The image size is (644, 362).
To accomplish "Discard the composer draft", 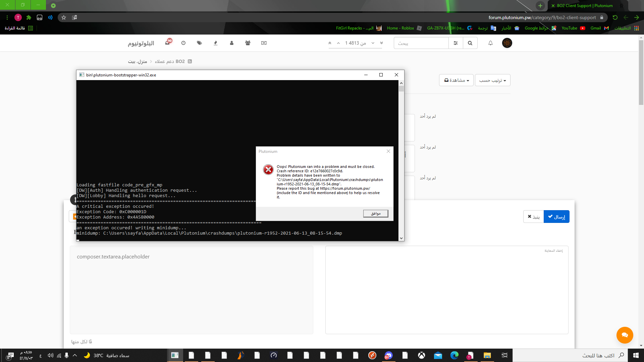I will pos(533,217).
